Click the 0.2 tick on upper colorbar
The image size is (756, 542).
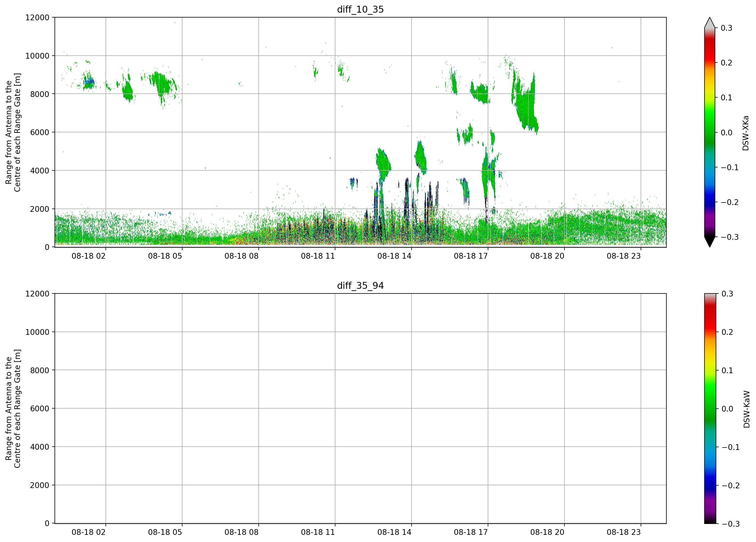[727, 63]
